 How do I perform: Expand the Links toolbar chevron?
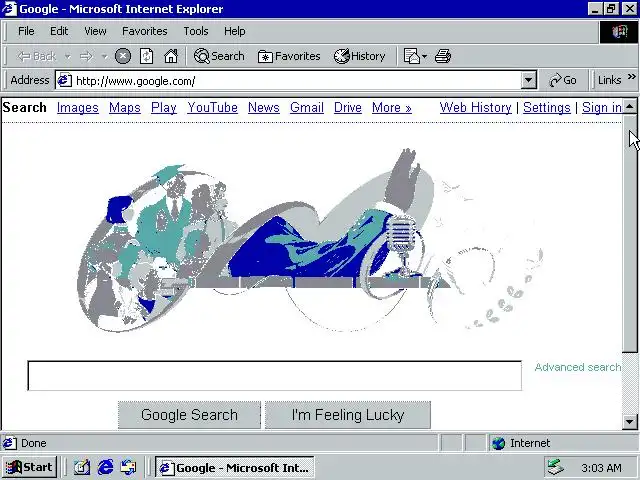(631, 76)
